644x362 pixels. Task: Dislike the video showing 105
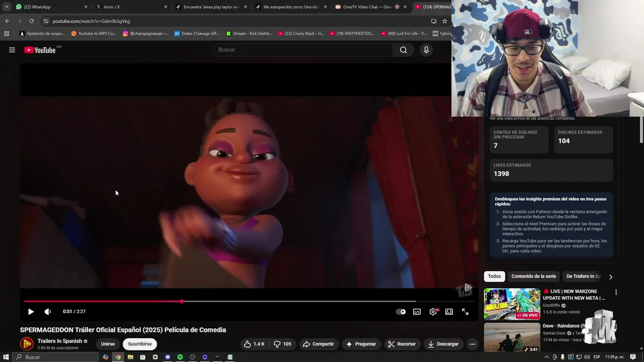click(282, 344)
